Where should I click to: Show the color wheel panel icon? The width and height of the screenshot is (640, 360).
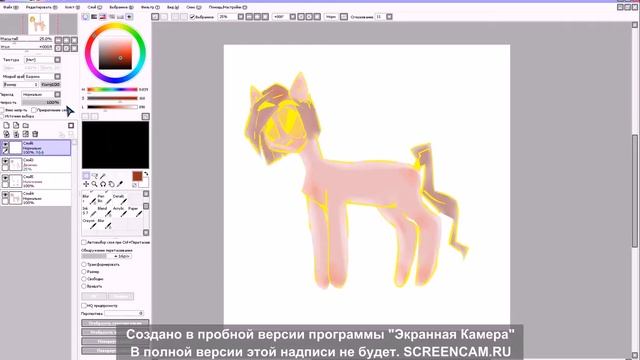(x=86, y=17)
